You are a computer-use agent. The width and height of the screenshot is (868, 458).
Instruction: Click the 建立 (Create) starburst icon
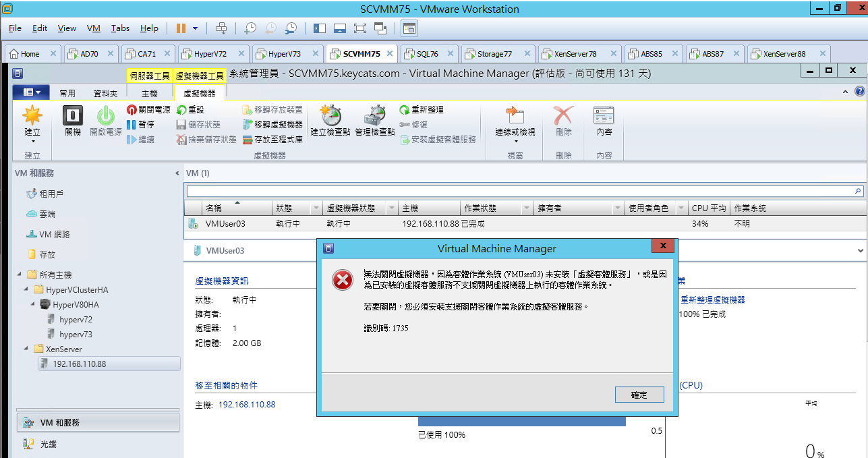tap(32, 115)
